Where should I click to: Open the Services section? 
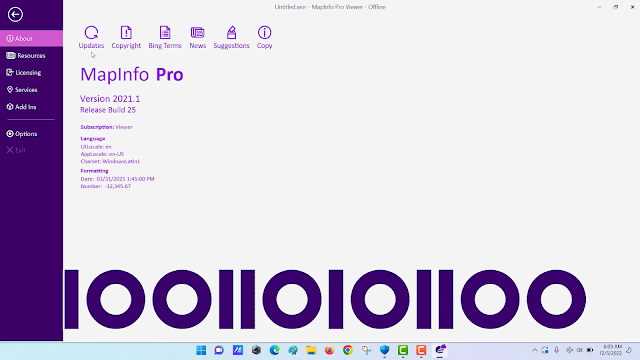pos(31,90)
